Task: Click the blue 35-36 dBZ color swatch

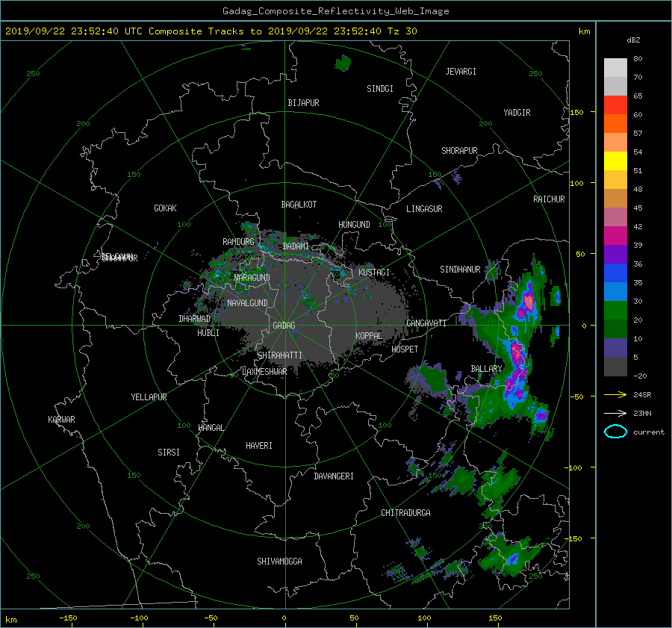Action: [x=615, y=273]
